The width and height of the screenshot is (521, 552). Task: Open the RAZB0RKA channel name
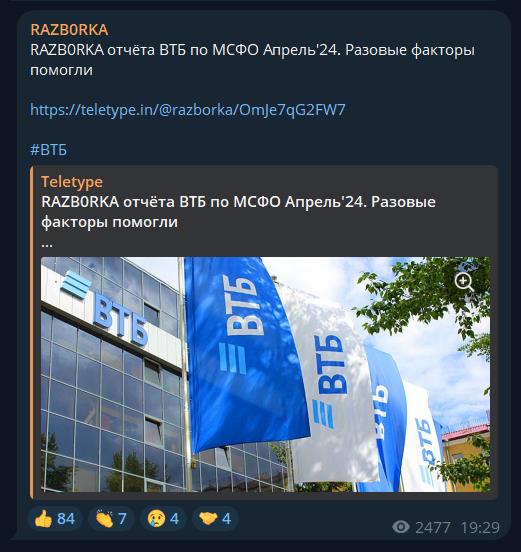pyautogui.click(x=69, y=30)
